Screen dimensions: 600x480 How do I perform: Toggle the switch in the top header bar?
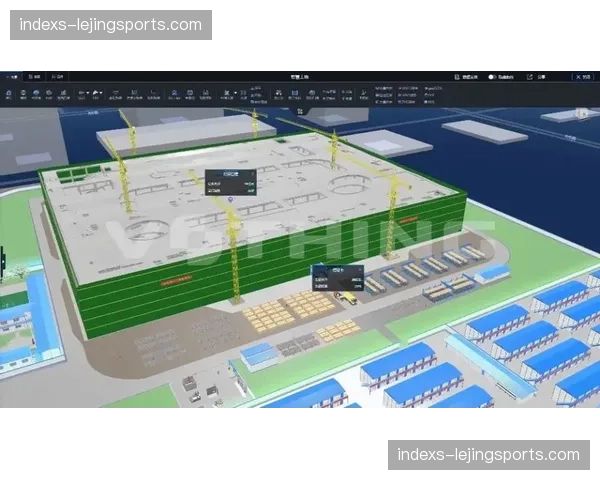(493, 76)
